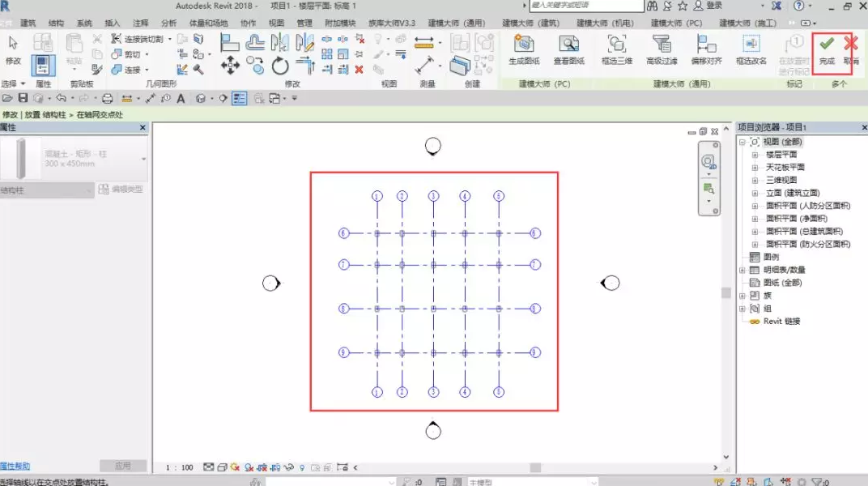Click the red Delete X in Modify panel
The image size is (868, 486).
click(x=359, y=69)
